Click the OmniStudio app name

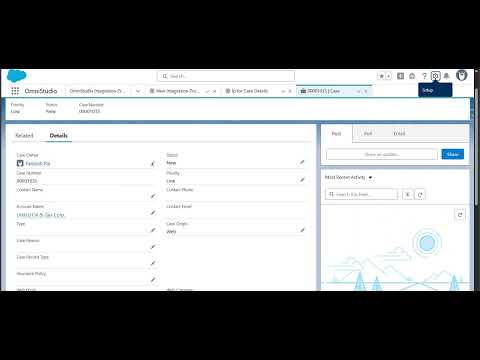tap(41, 91)
